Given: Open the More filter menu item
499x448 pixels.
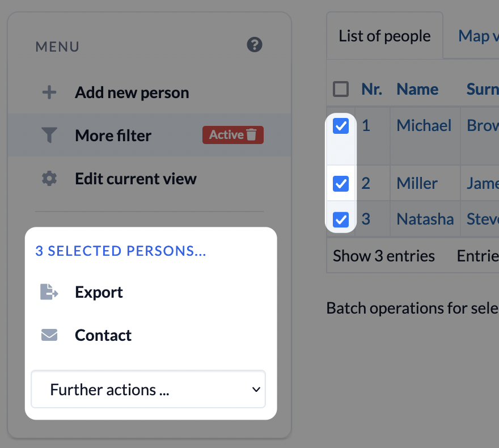Looking at the screenshot, I should [113, 135].
